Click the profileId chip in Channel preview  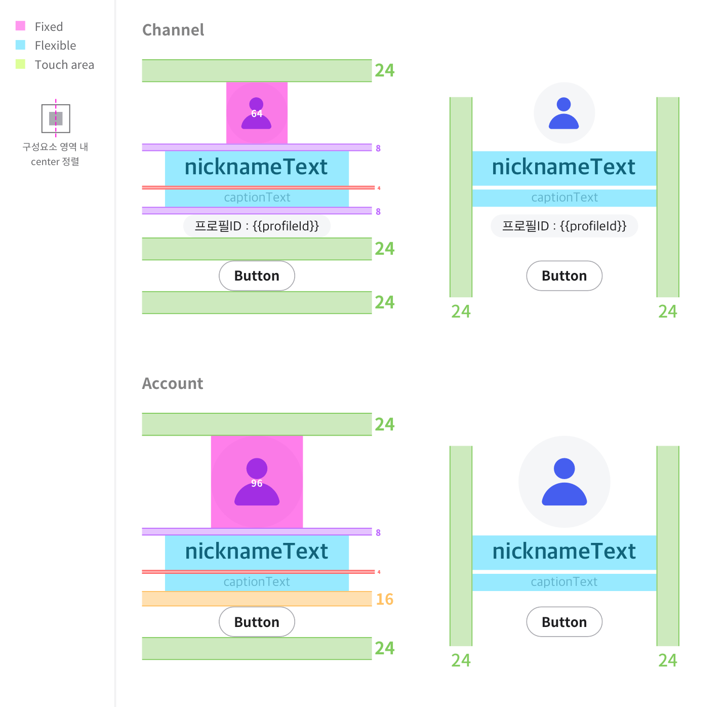(x=564, y=226)
